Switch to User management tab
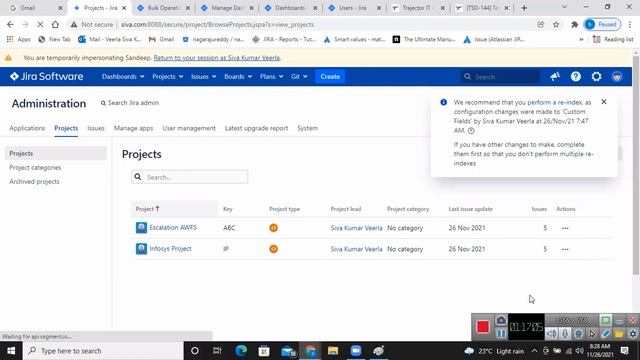The width and height of the screenshot is (640, 360). (189, 128)
